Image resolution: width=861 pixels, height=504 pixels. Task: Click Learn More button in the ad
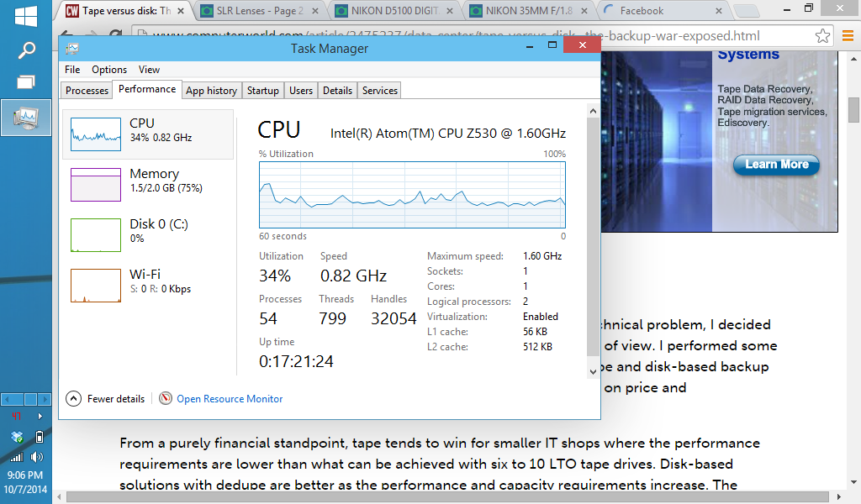point(776,165)
